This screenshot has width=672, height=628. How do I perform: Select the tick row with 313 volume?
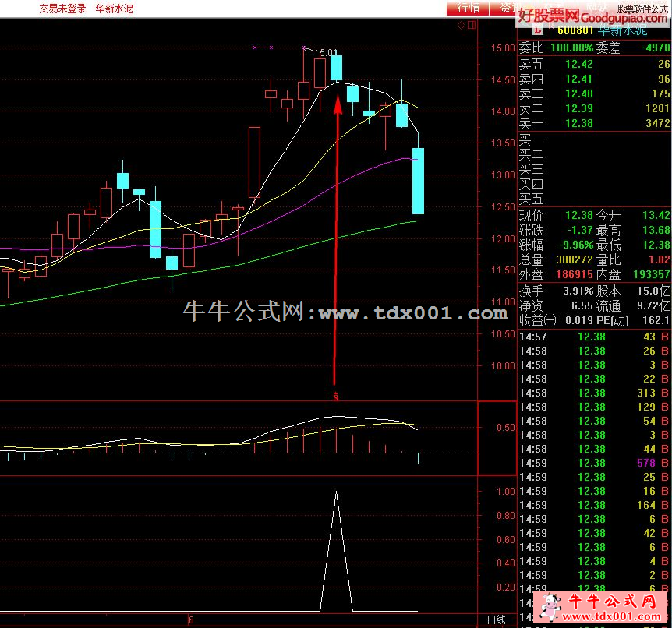point(594,393)
